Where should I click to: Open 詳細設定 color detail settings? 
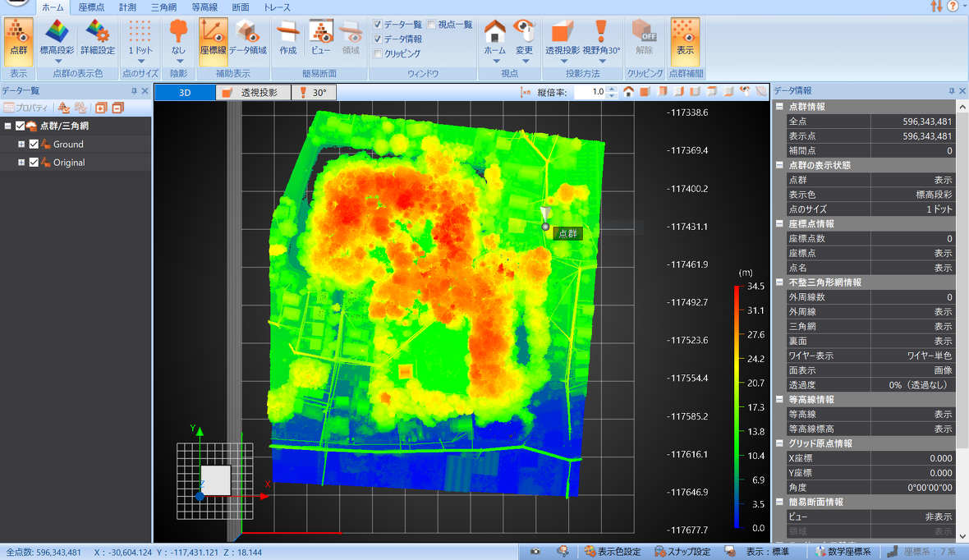pos(98,39)
